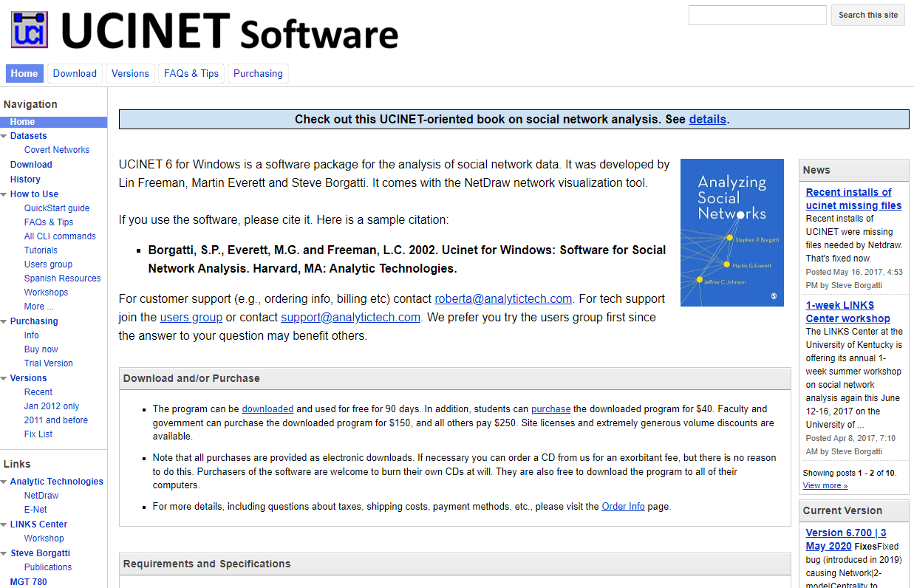Open Recent under Versions

pyautogui.click(x=38, y=392)
